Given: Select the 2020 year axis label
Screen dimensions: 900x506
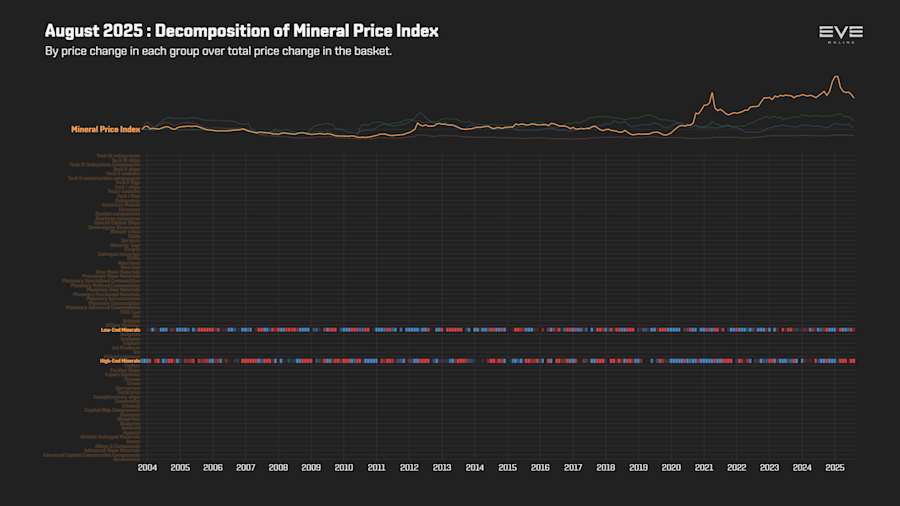Looking at the screenshot, I should 671,468.
